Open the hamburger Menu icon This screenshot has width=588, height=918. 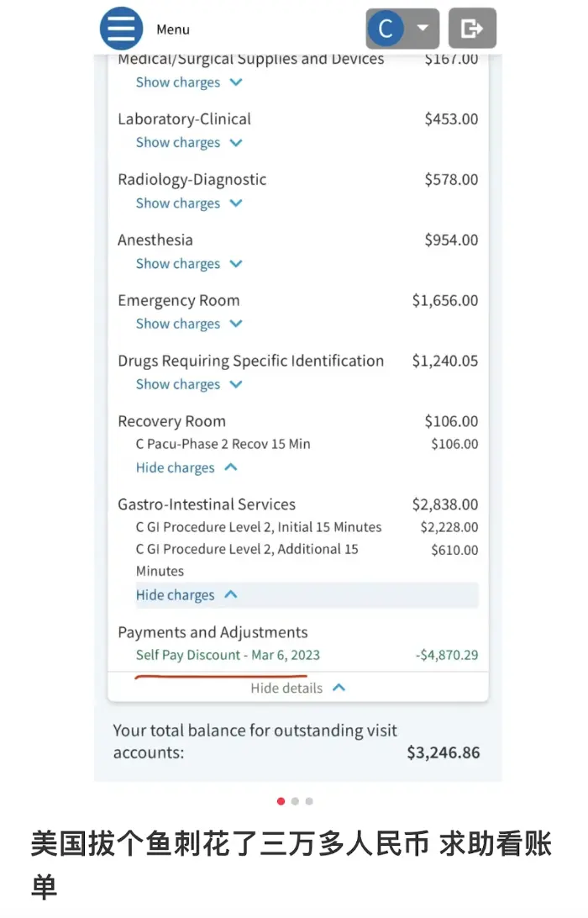click(122, 29)
